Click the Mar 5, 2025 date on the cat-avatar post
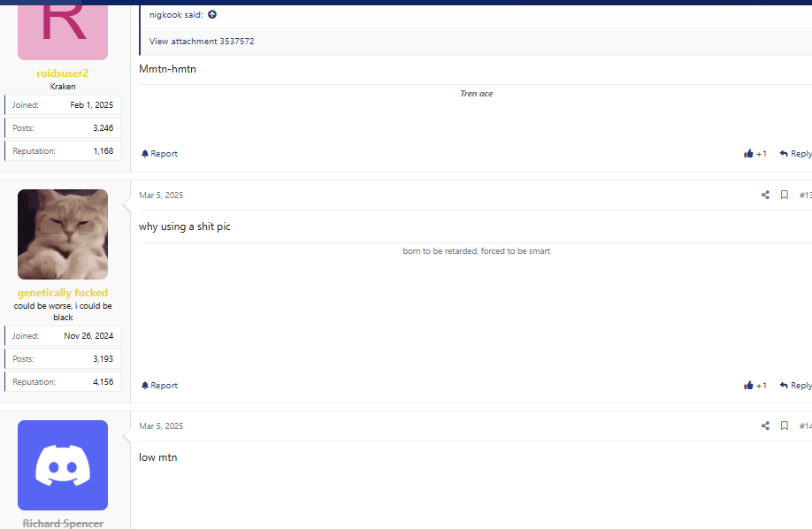Image resolution: width=812 pixels, height=529 pixels. (x=161, y=195)
